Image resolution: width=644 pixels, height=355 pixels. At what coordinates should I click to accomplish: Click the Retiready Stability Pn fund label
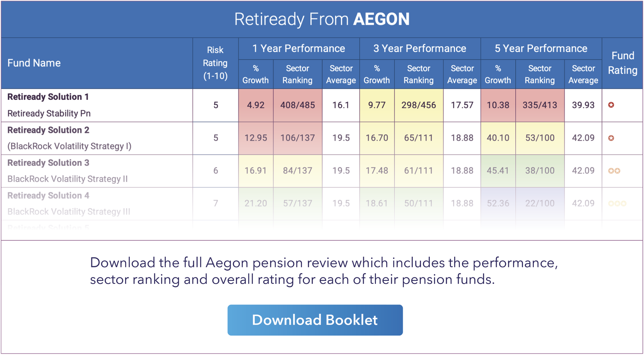[49, 114]
